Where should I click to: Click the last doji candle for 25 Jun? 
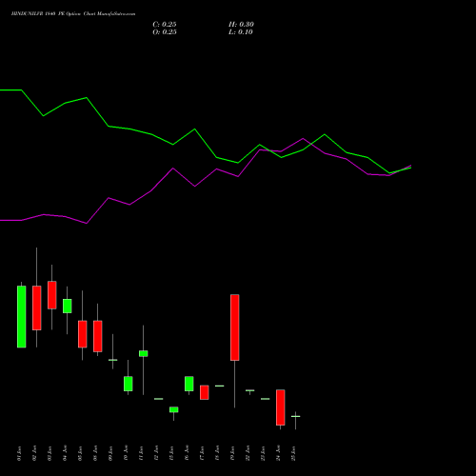296,416
